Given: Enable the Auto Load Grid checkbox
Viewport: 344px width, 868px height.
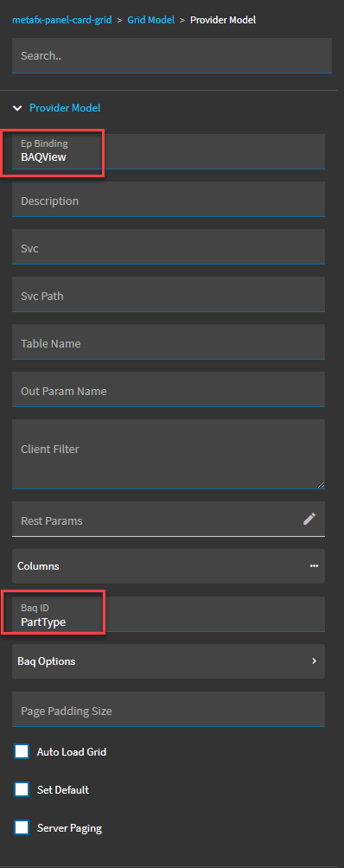Looking at the screenshot, I should [22, 752].
